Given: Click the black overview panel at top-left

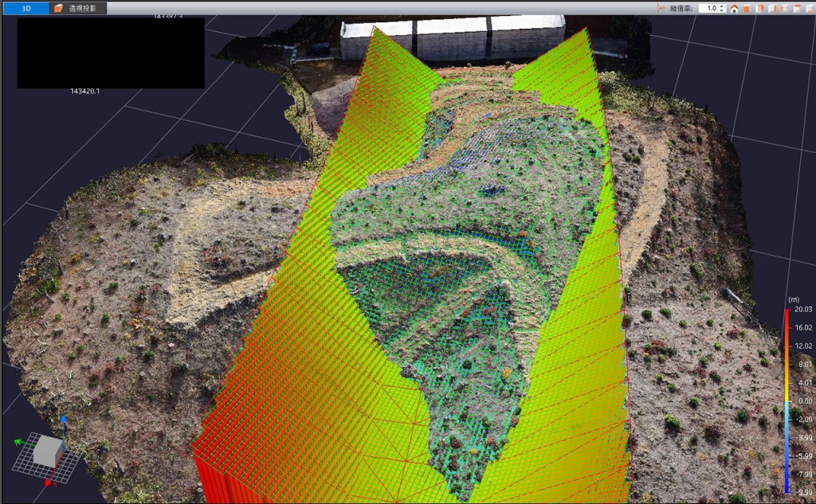Looking at the screenshot, I should [x=111, y=53].
